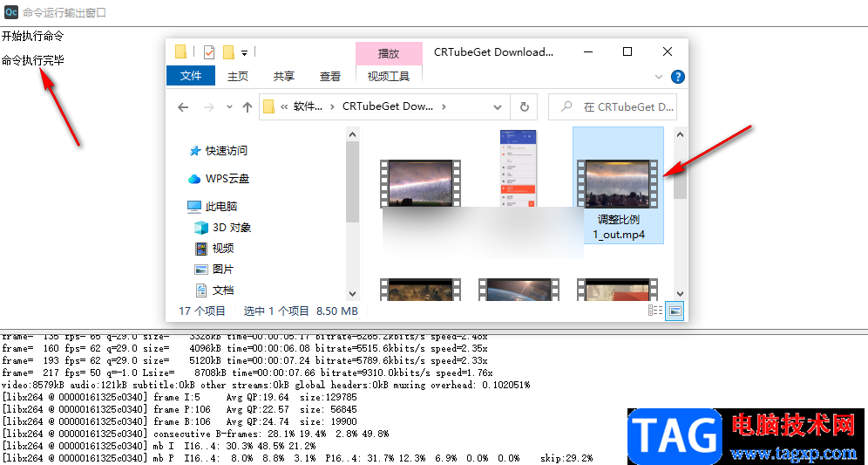Click the 命令执行完毕 text line
868x465 pixels.
click(32, 60)
